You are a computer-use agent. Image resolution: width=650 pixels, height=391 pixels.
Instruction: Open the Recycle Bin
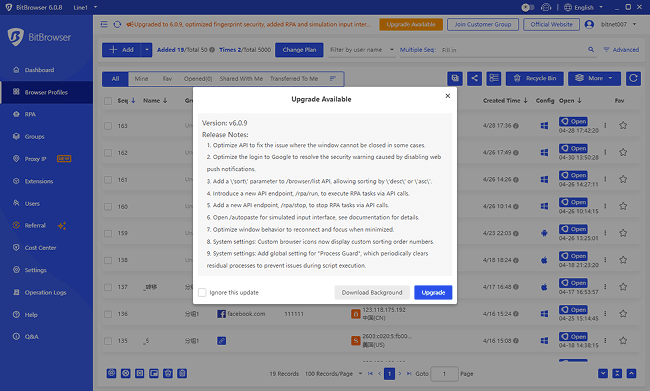pyautogui.click(x=535, y=78)
